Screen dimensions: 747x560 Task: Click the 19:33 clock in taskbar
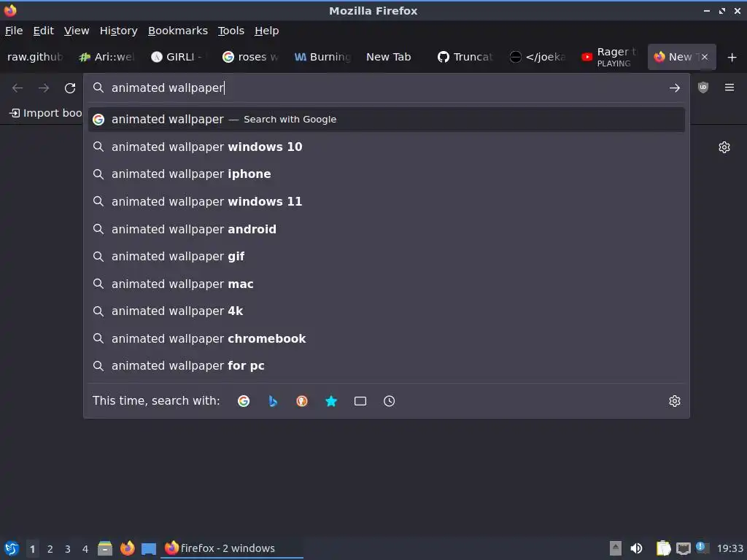pyautogui.click(x=729, y=548)
